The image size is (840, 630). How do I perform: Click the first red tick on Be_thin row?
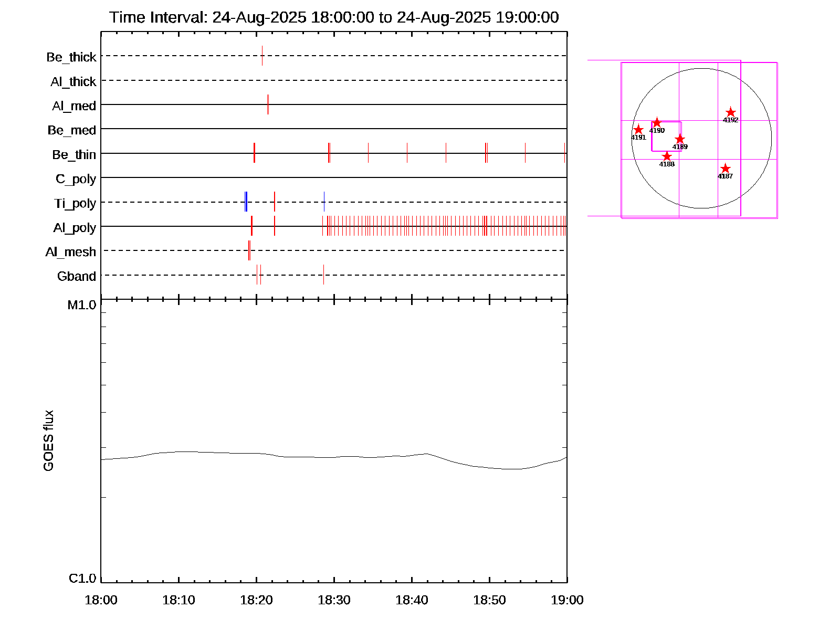tap(254, 153)
